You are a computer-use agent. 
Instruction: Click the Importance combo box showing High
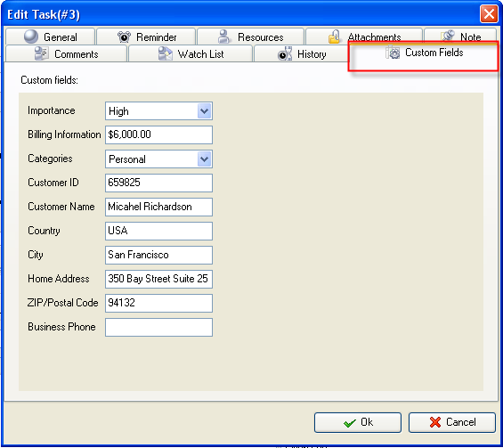[x=158, y=111]
